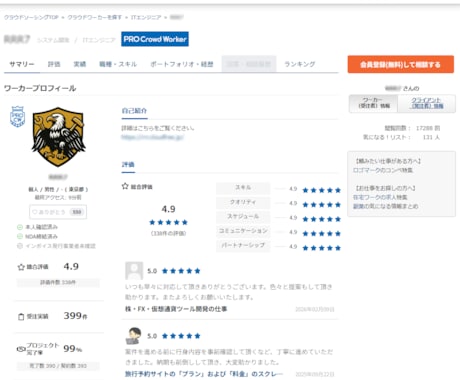Open the ランキング tab
This screenshot has width=460, height=380.
pyautogui.click(x=299, y=64)
